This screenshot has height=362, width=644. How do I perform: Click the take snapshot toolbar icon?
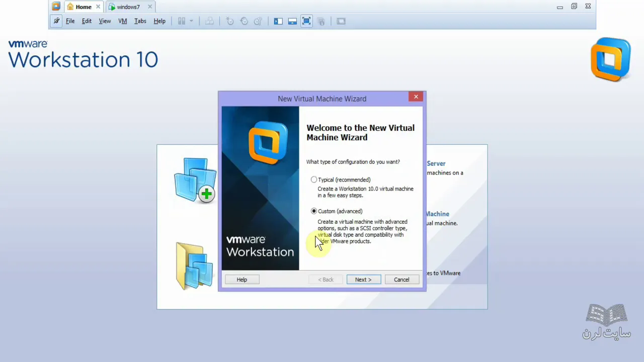[x=229, y=21]
